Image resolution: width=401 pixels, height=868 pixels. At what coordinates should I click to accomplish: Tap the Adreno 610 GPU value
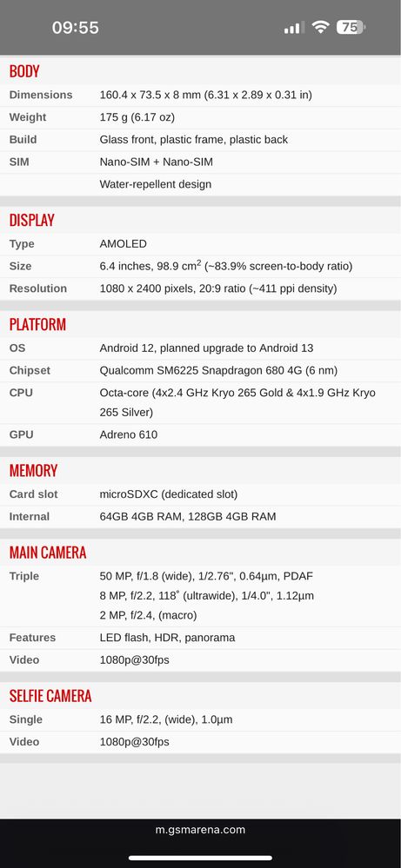point(129,434)
